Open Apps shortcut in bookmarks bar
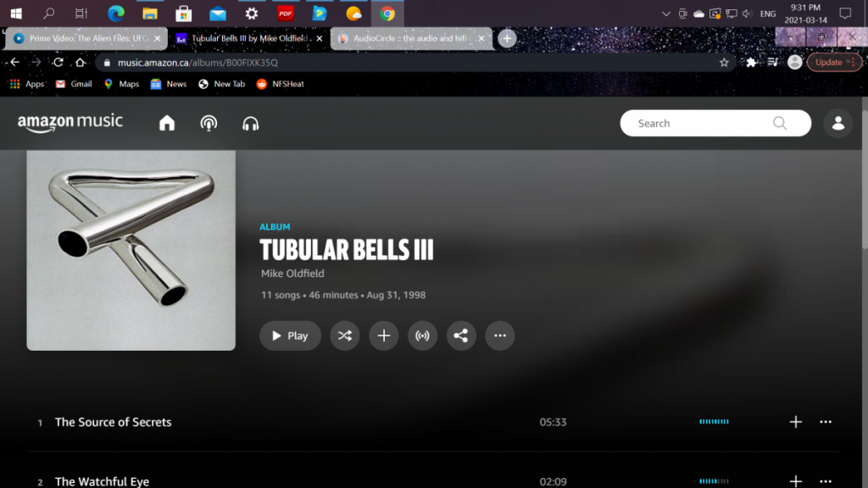The image size is (868, 488). tap(26, 84)
